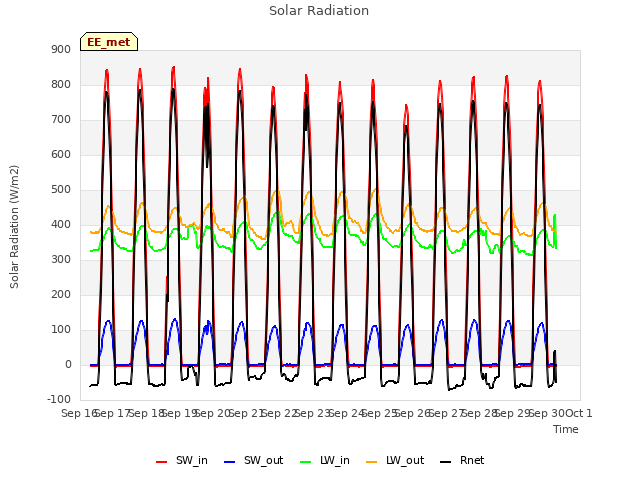Select the SW_in legend label
This screenshot has height=480, width=640.
pos(192,460)
